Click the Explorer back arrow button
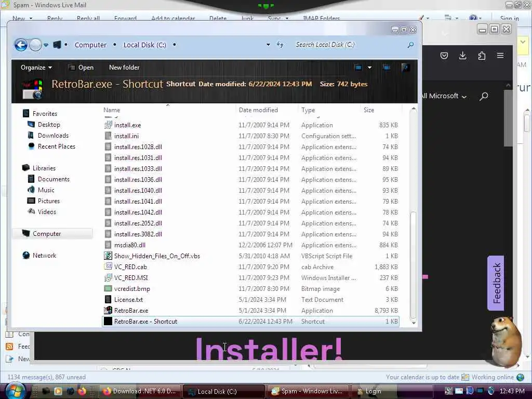Viewport: 532px width, 399px height. pyautogui.click(x=21, y=45)
